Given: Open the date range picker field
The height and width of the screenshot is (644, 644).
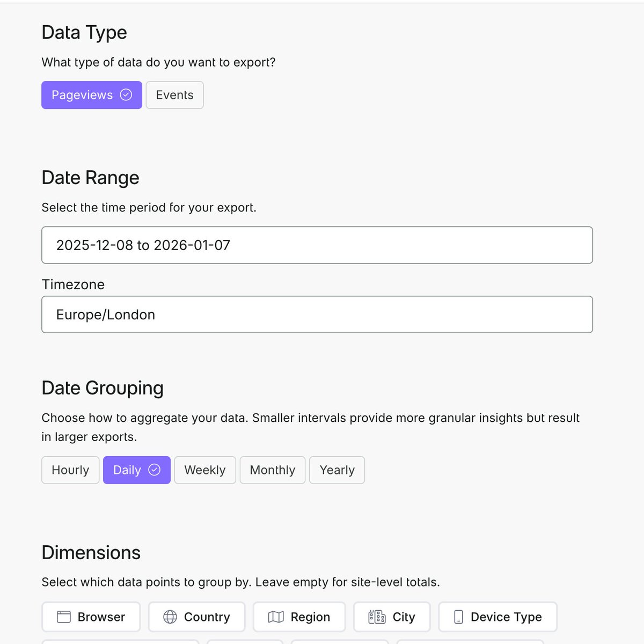Looking at the screenshot, I should click(x=317, y=245).
